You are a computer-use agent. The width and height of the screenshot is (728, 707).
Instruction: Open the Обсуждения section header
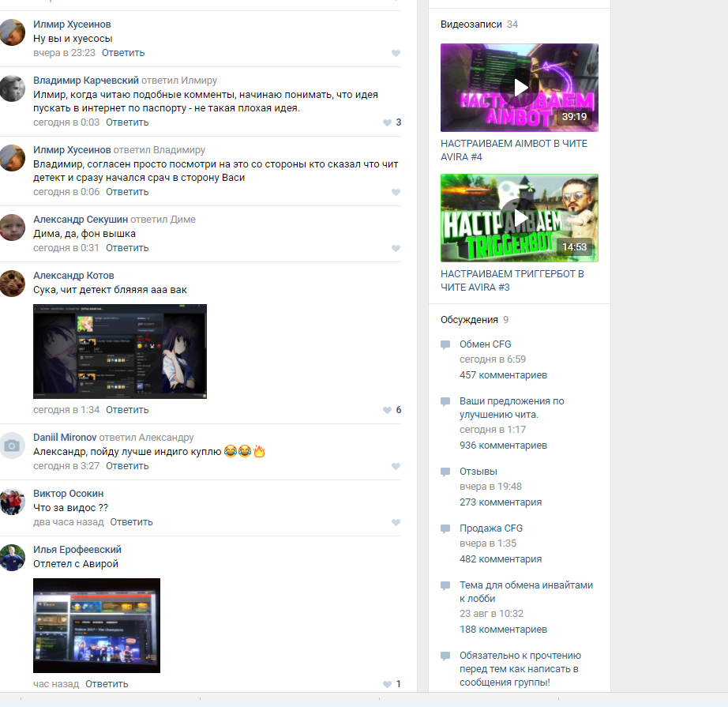pos(469,320)
